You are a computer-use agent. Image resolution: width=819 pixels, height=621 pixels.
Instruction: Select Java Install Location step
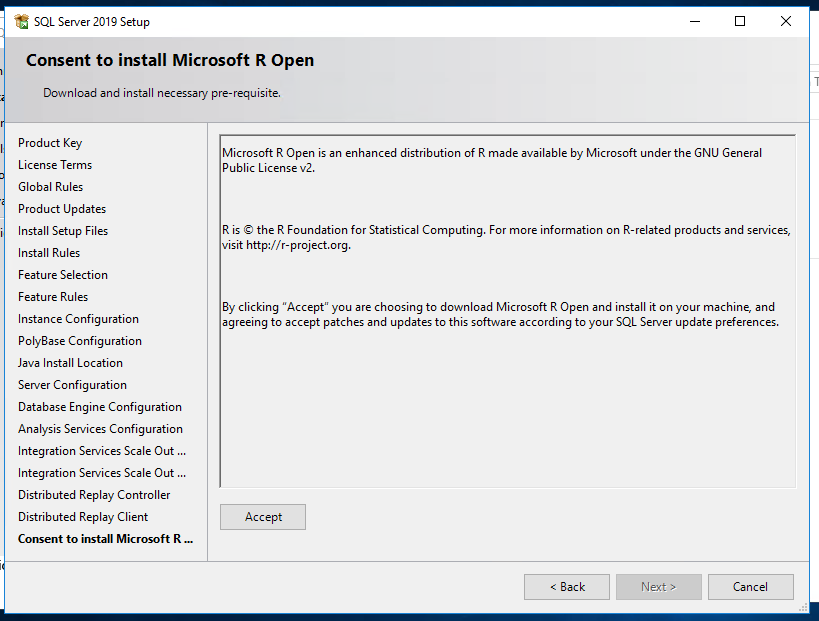pos(71,362)
